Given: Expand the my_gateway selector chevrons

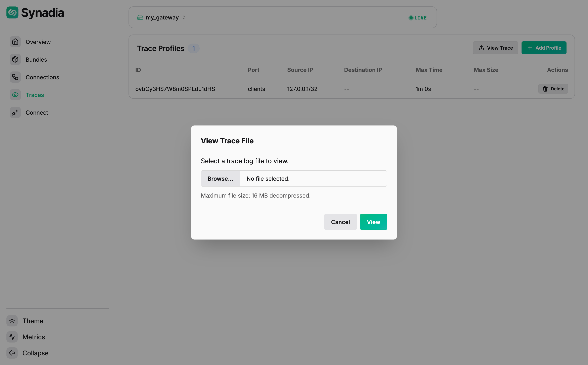Looking at the screenshot, I should (184, 17).
